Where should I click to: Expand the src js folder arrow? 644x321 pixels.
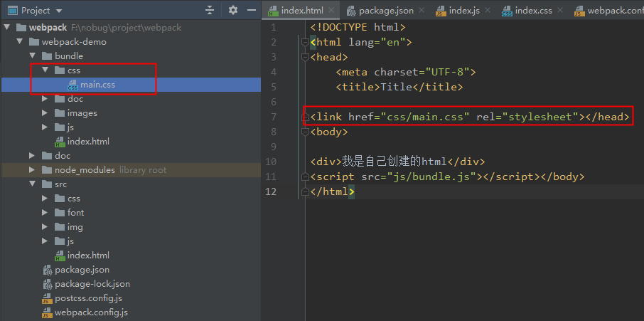point(45,241)
